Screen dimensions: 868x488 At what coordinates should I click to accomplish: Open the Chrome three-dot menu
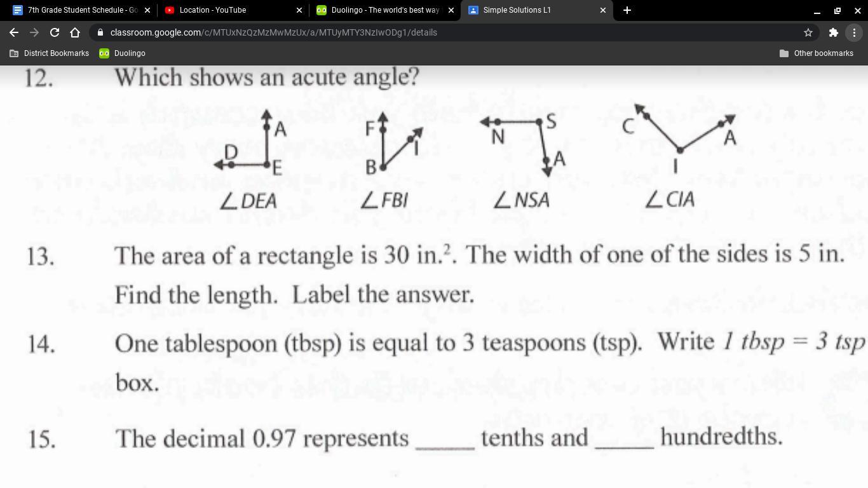pyautogui.click(x=854, y=32)
